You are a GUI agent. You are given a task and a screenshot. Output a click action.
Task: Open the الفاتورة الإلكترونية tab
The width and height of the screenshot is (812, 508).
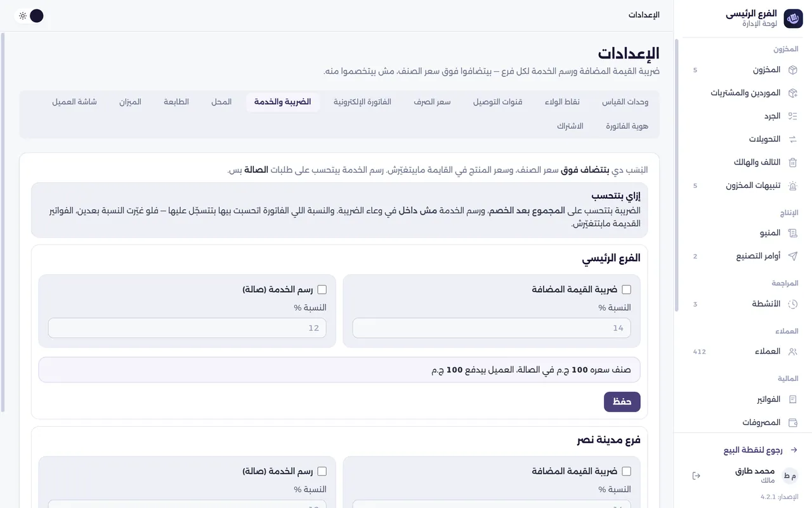tap(363, 102)
